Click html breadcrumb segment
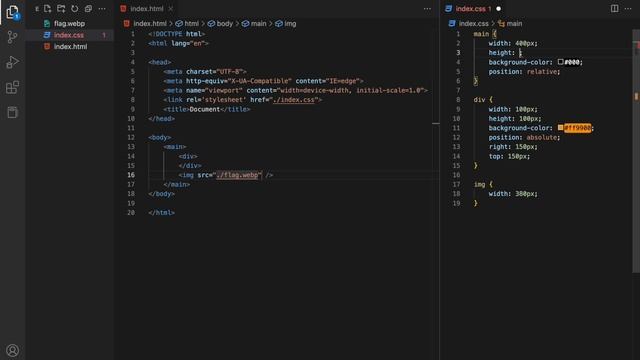The image size is (640, 360). click(x=191, y=24)
